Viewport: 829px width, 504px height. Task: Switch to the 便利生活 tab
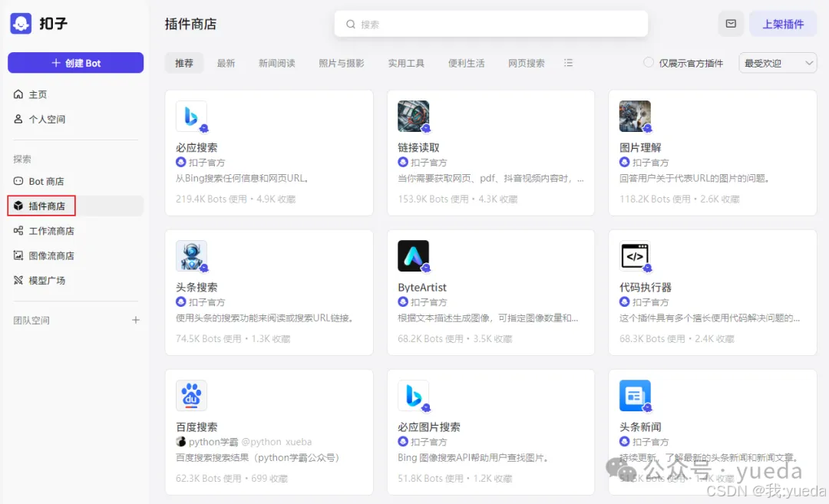click(467, 63)
